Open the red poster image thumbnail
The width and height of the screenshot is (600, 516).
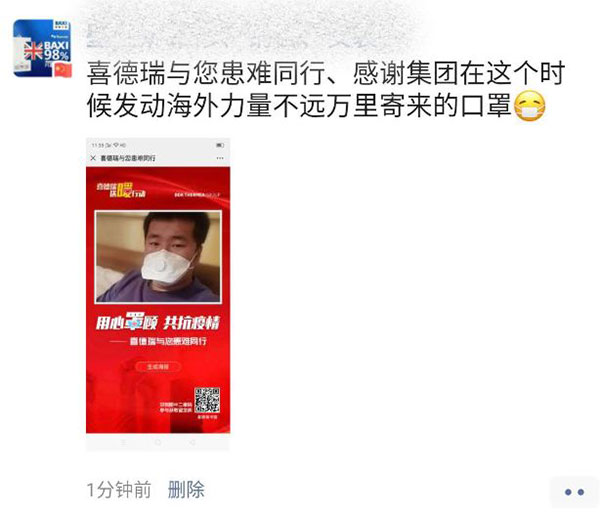pyautogui.click(x=158, y=294)
